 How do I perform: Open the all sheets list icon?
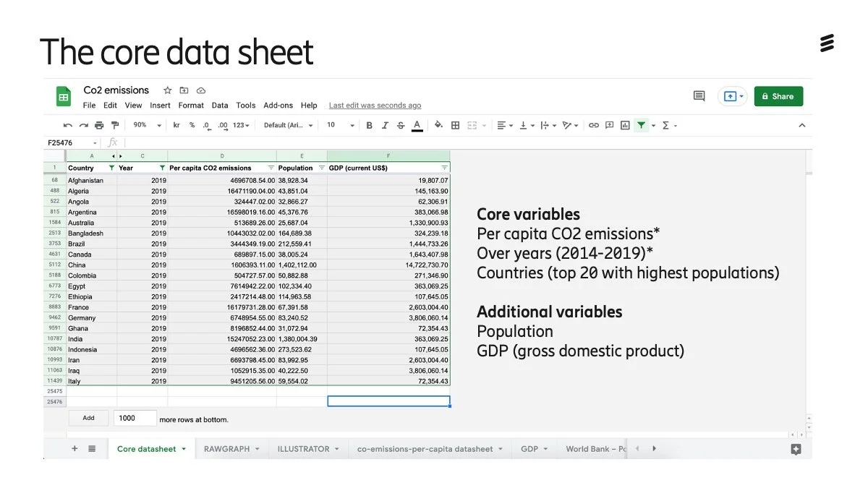(92, 448)
